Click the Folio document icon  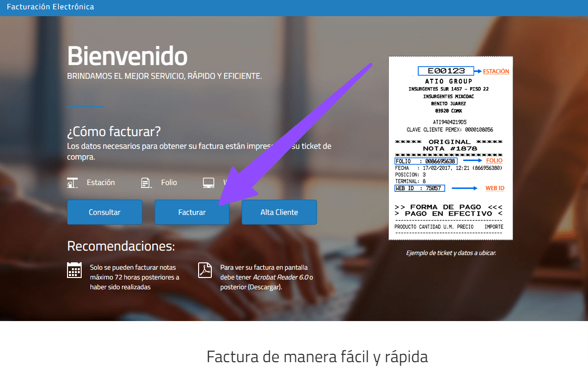pos(146,183)
